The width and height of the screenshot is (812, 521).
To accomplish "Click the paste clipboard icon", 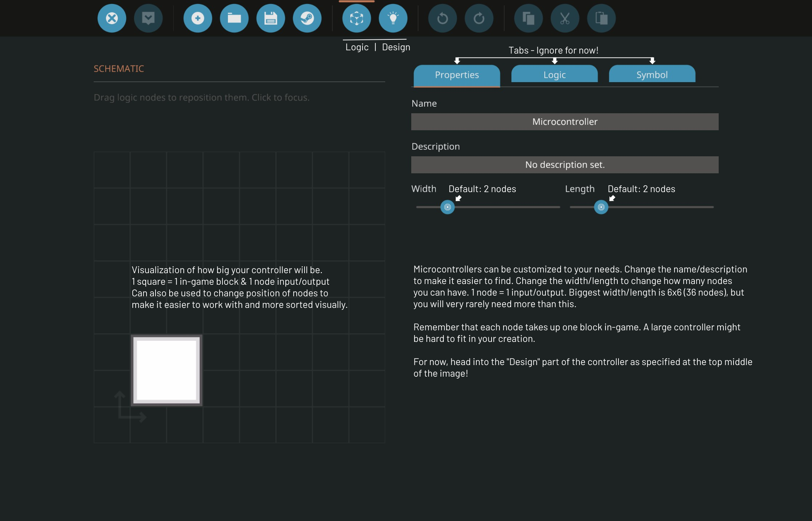I will click(x=601, y=18).
